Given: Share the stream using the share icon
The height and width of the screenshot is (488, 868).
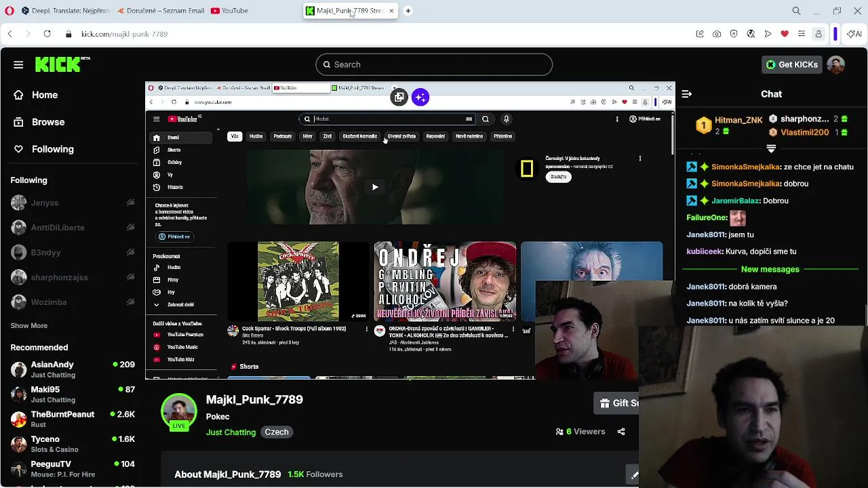Looking at the screenshot, I should [621, 432].
